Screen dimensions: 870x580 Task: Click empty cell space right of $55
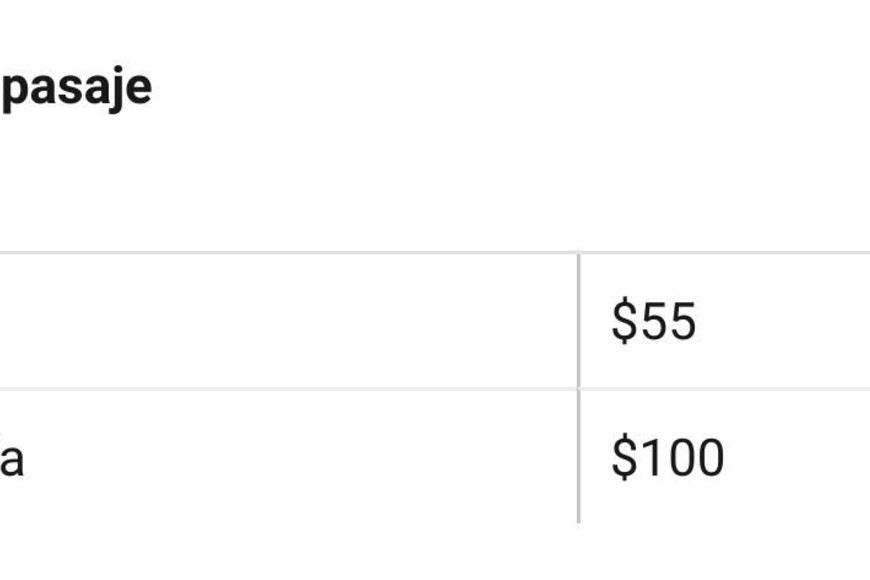pos(790,322)
